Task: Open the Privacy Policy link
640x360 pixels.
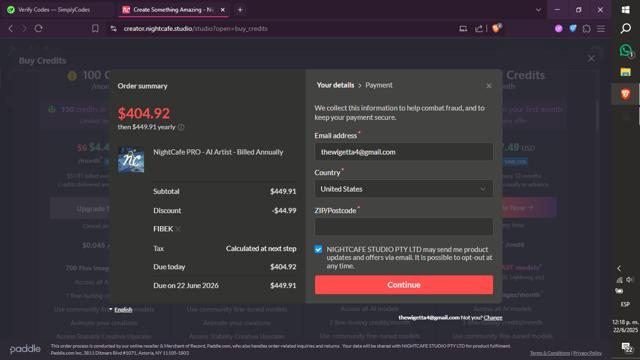Action: tap(587, 353)
